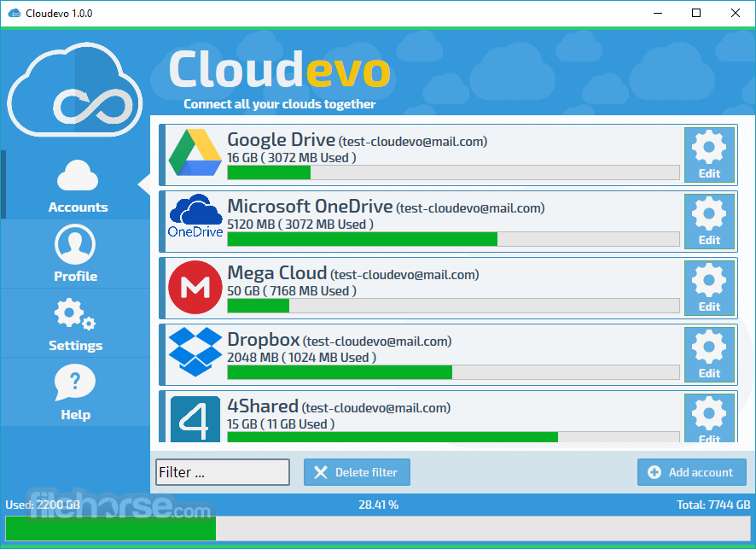Click the Microsoft OneDrive usage bar
The height and width of the screenshot is (549, 756).
[x=453, y=239]
